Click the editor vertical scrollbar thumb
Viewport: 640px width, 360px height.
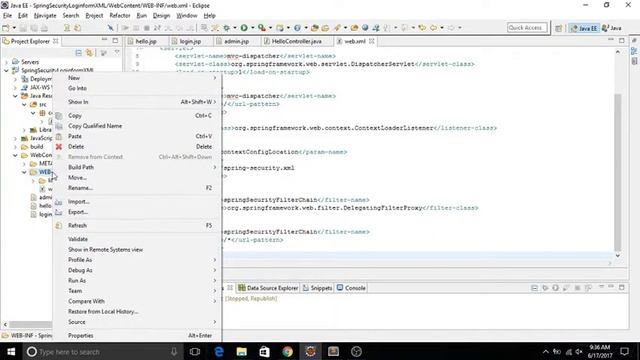tap(618, 171)
